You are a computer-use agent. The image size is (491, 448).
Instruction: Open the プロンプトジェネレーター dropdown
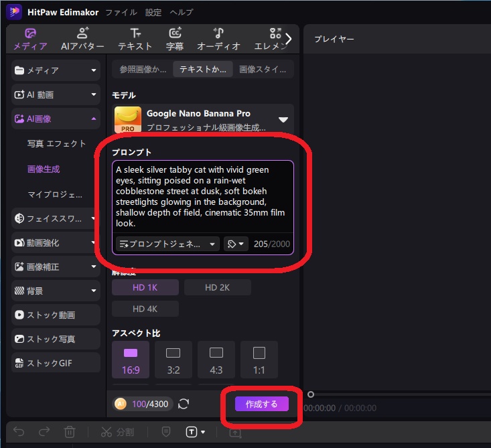(167, 244)
